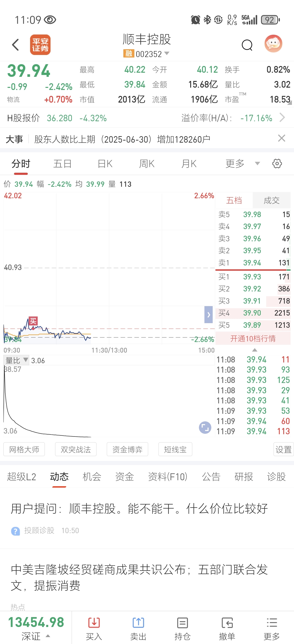The width and height of the screenshot is (294, 644).
Task: Tap the alarm clock status icon
Action: click(195, 20)
